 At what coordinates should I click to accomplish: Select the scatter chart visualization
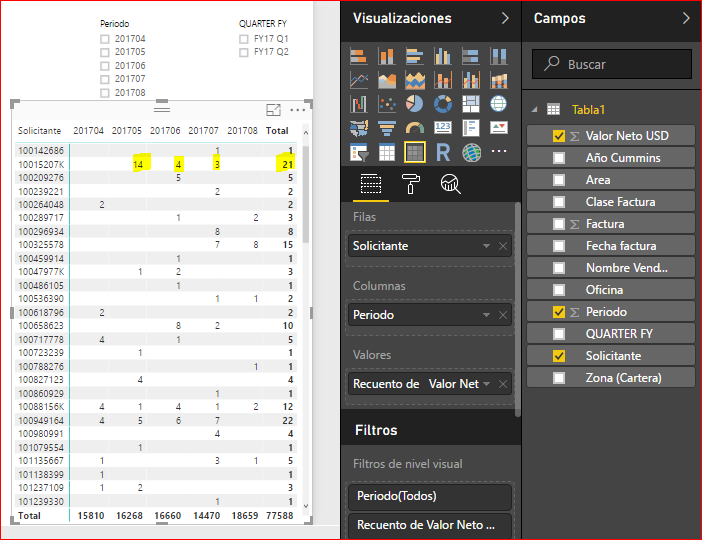[386, 104]
